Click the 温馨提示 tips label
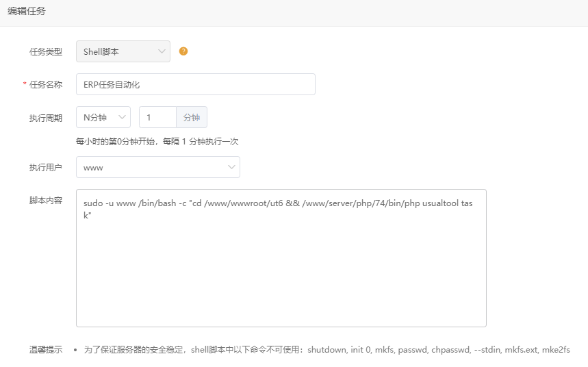 pos(46,350)
